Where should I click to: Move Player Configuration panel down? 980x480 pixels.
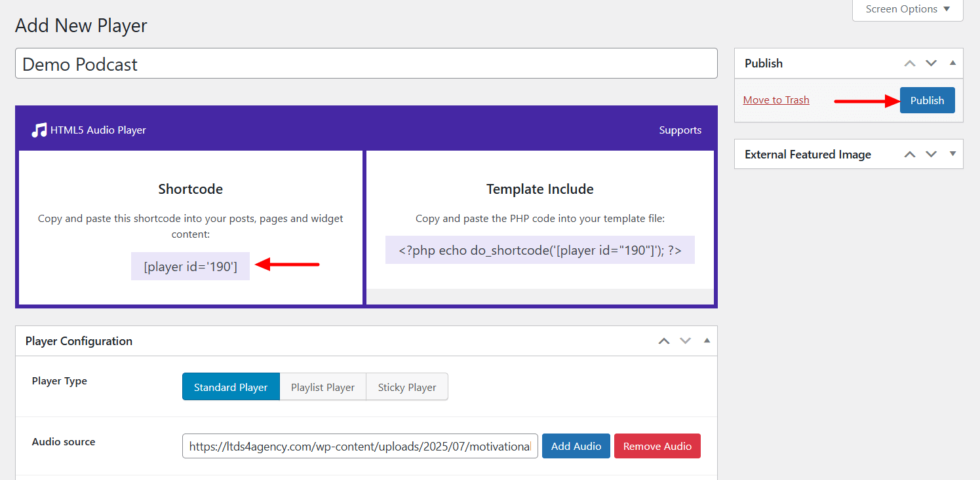click(x=685, y=341)
